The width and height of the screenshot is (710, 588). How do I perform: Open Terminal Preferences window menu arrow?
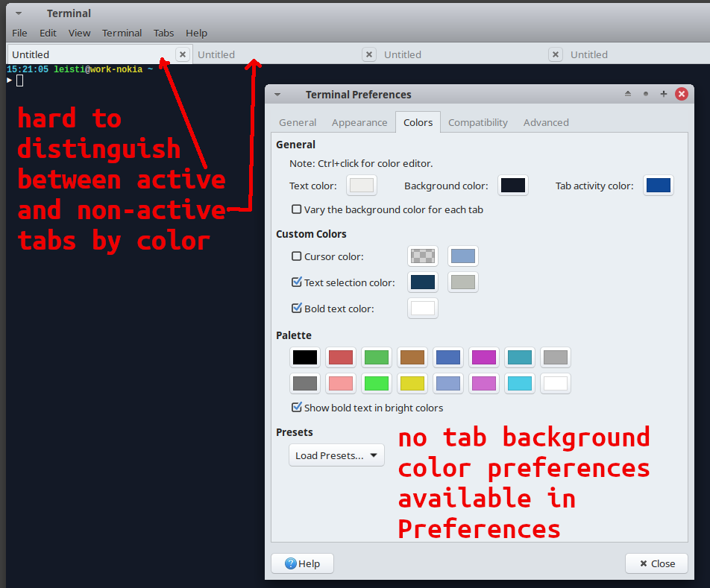click(x=277, y=95)
